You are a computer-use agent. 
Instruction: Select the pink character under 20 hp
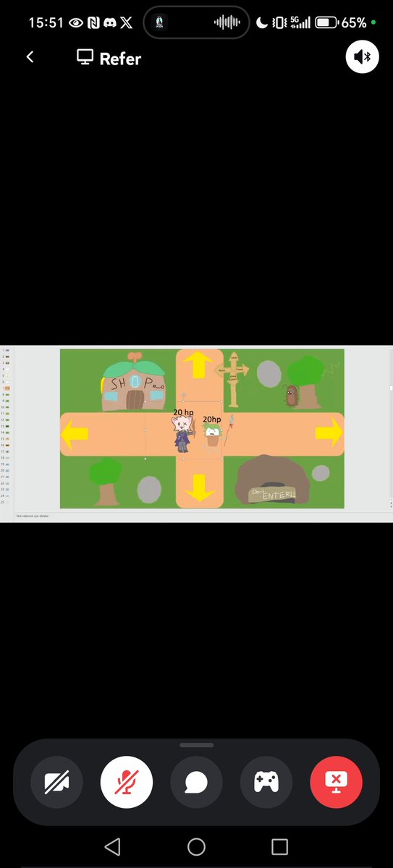coord(182,434)
